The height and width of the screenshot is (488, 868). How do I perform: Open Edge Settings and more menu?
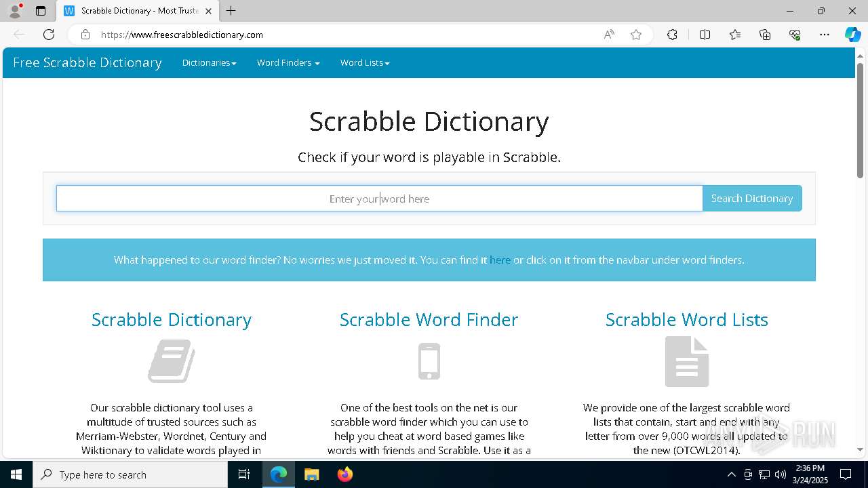[825, 35]
